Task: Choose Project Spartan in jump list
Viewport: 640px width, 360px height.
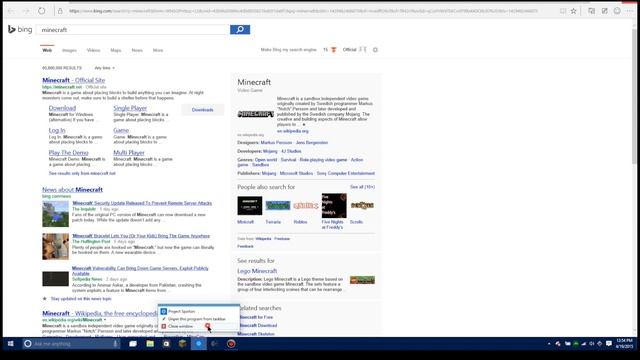Action: point(199,311)
